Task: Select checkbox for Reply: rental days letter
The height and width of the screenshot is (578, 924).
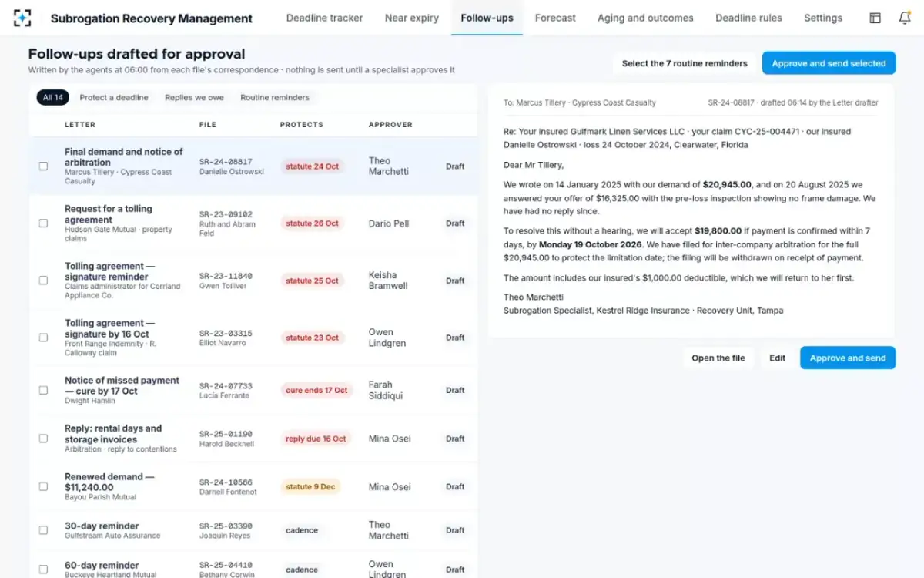Action: tap(43, 439)
